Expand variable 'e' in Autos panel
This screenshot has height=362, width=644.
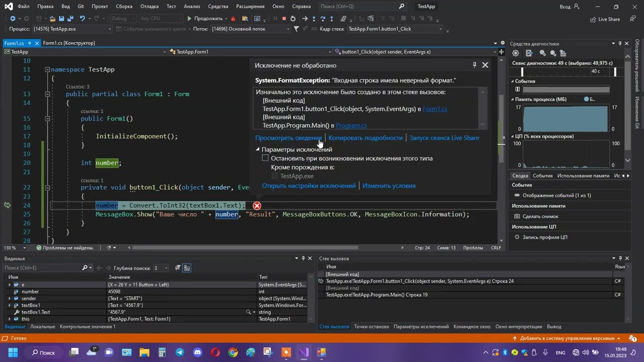pos(10,285)
